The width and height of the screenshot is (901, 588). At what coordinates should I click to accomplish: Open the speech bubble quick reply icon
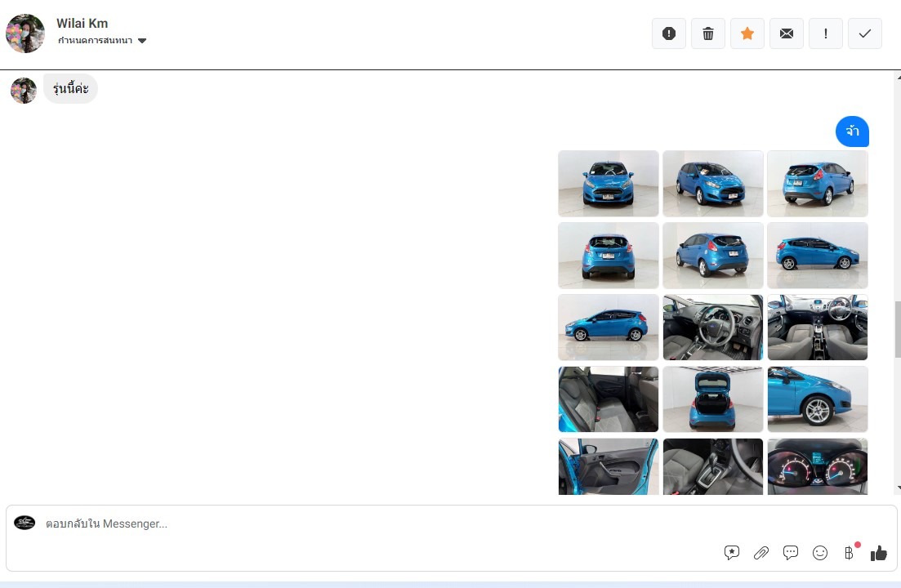[791, 553]
